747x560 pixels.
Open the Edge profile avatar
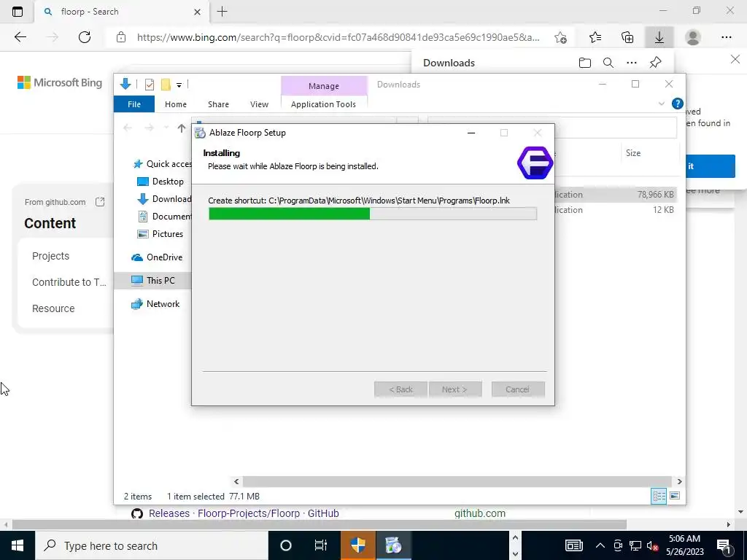(x=693, y=37)
